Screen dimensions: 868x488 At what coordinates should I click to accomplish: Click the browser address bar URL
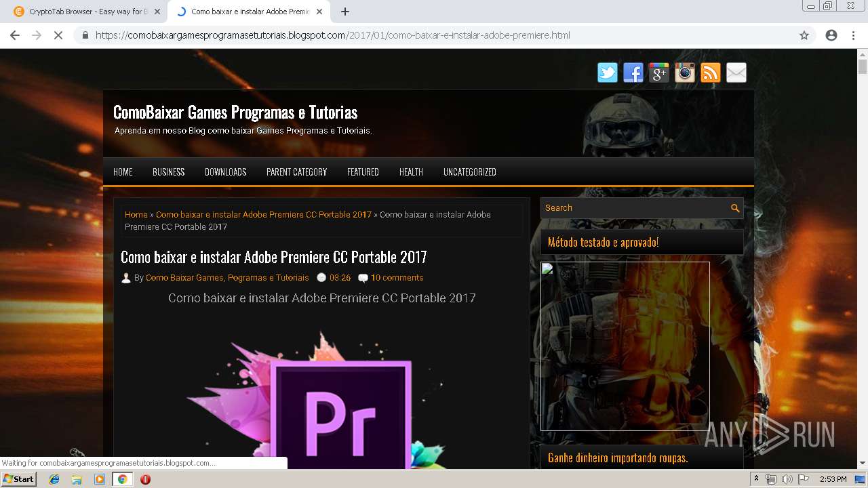[333, 35]
